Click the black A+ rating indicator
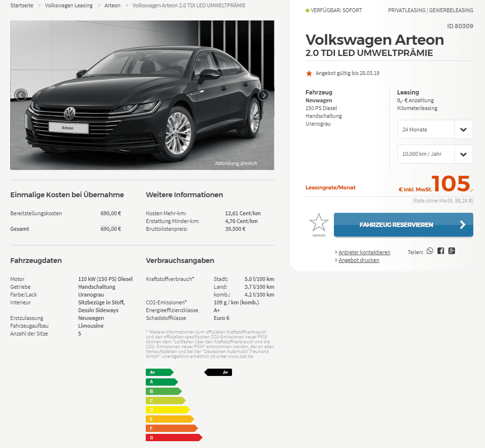 click(x=218, y=373)
